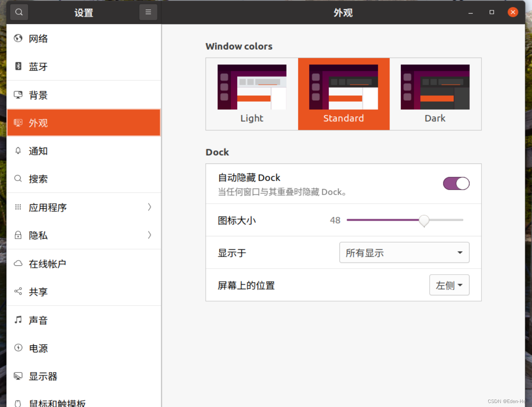The width and height of the screenshot is (532, 407).
Task: Toggle 自动隐藏 Dock switch off
Action: (456, 183)
